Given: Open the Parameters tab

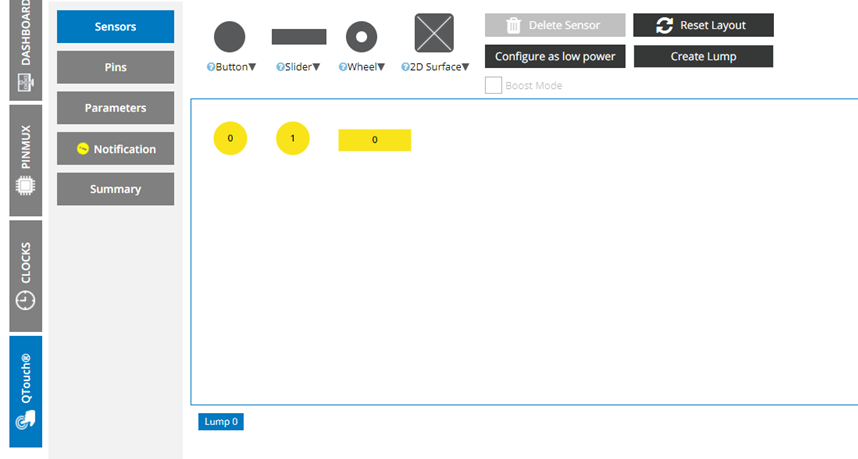Looking at the screenshot, I should click(115, 108).
